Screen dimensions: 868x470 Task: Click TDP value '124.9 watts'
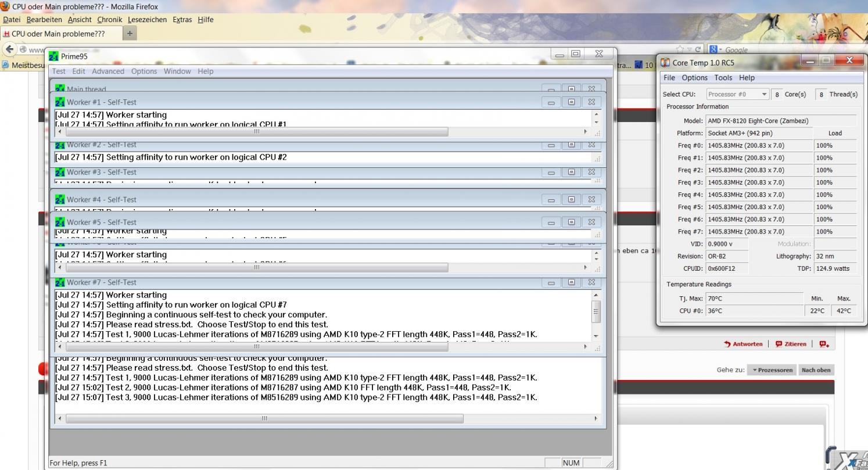[833, 268]
